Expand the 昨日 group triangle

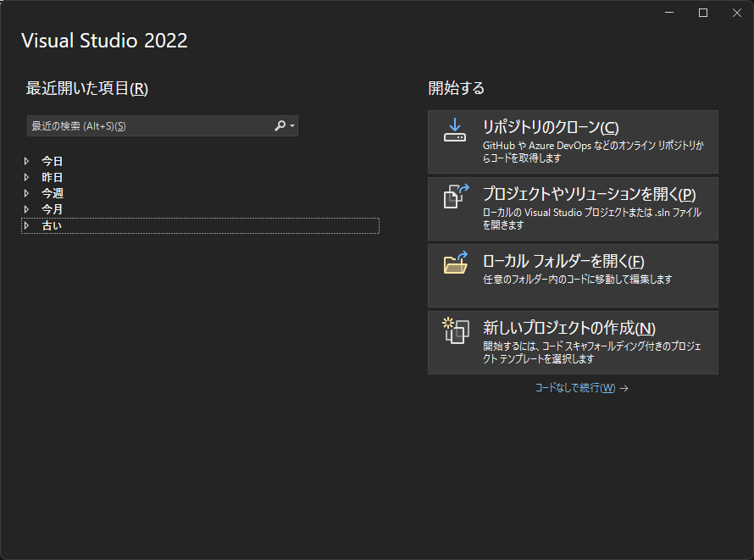[x=27, y=177]
